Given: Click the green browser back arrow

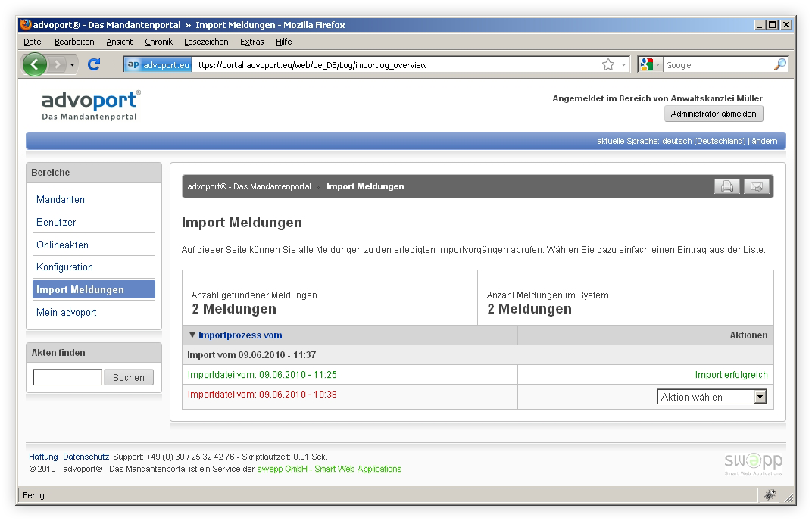Looking at the screenshot, I should 35,64.
